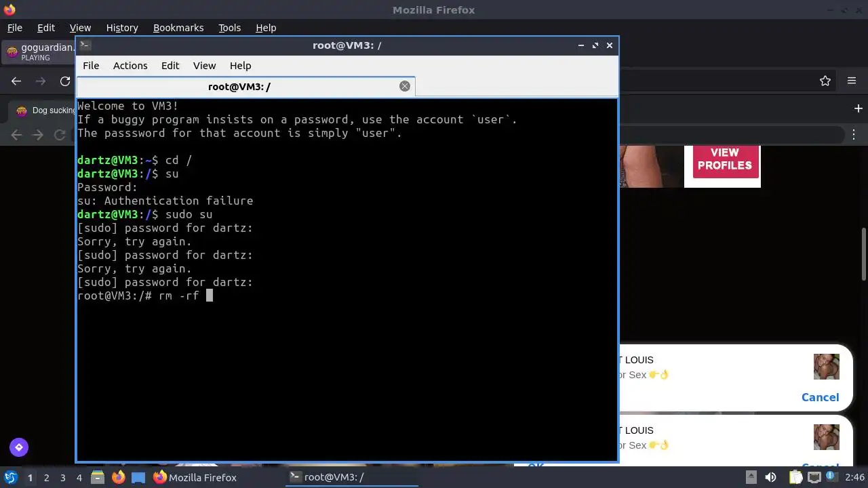868x488 pixels.
Task: Open the volume speaker icon in tray
Action: pos(770,477)
